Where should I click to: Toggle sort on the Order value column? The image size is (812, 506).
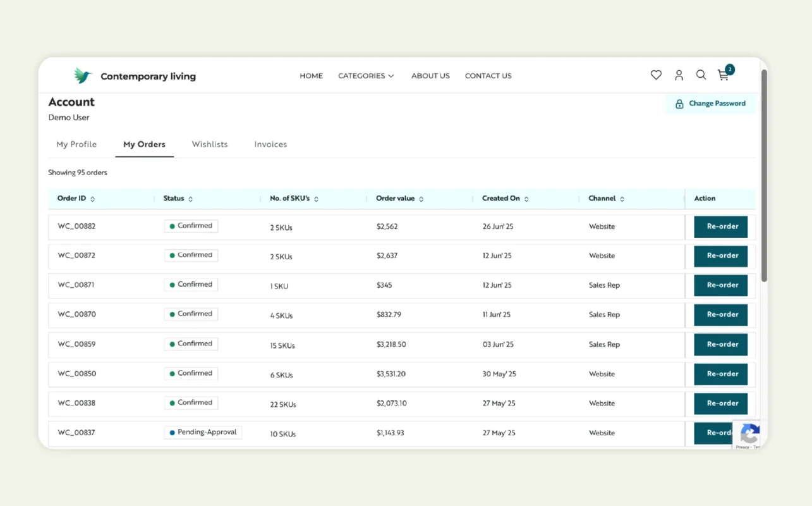point(421,199)
